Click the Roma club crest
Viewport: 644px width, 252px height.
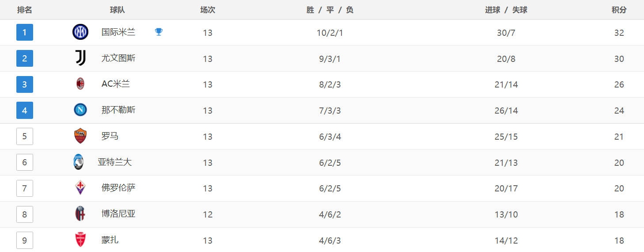80,136
